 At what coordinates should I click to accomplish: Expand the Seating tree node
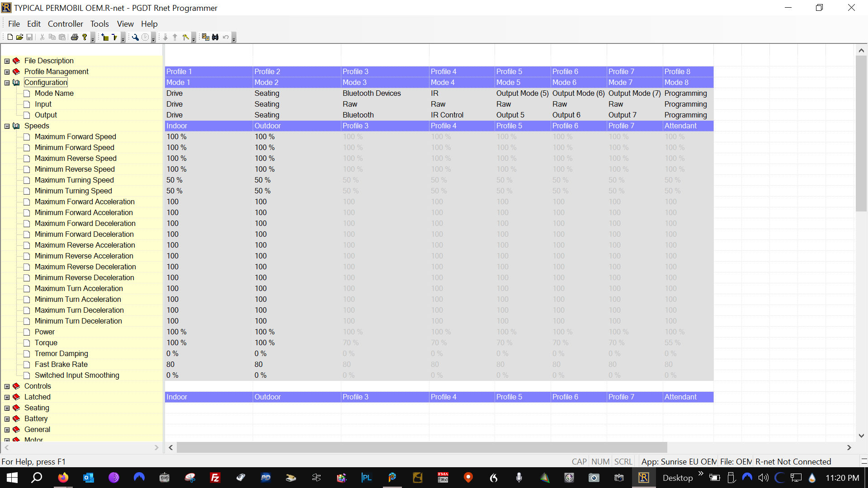click(7, 408)
